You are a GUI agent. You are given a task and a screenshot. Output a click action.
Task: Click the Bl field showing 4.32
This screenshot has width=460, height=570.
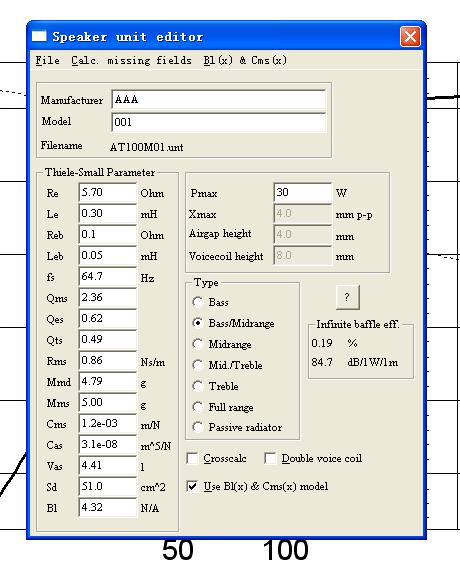(108, 508)
